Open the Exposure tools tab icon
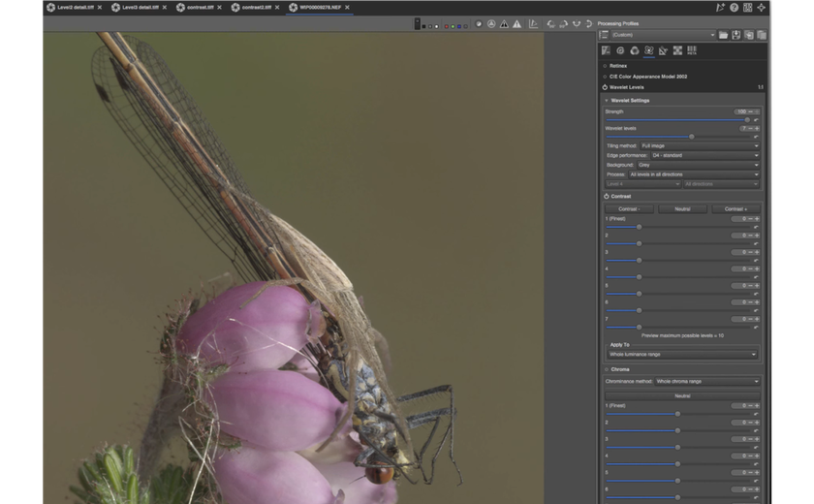814x504 pixels. (606, 50)
